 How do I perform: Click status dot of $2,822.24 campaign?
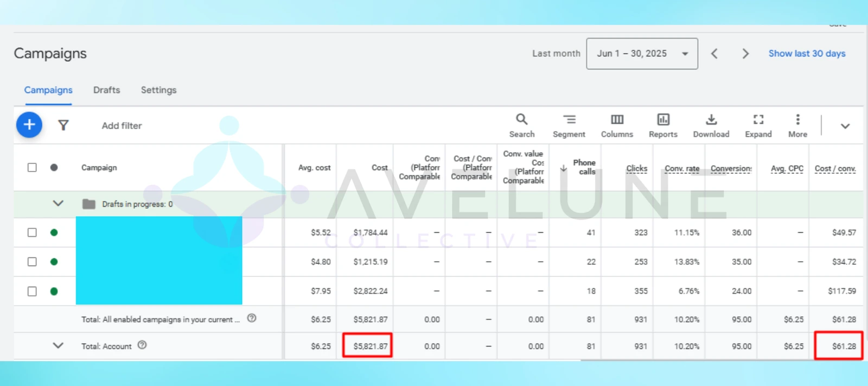click(x=54, y=291)
